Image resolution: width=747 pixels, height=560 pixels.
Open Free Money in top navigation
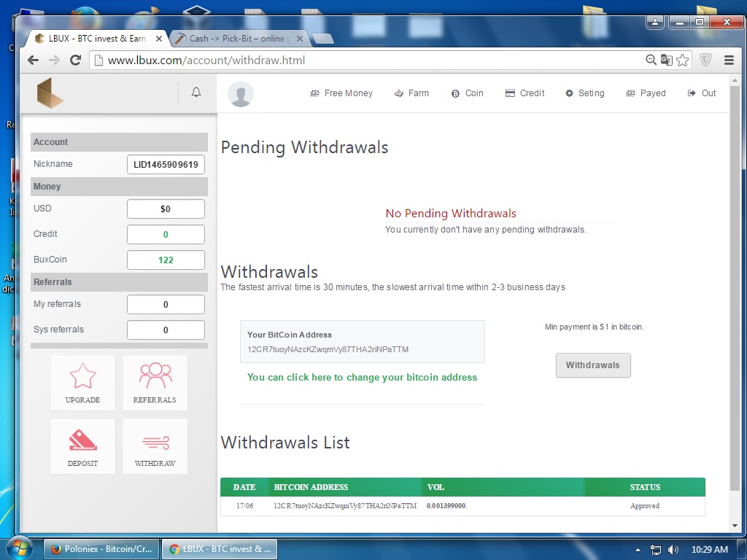pos(341,93)
